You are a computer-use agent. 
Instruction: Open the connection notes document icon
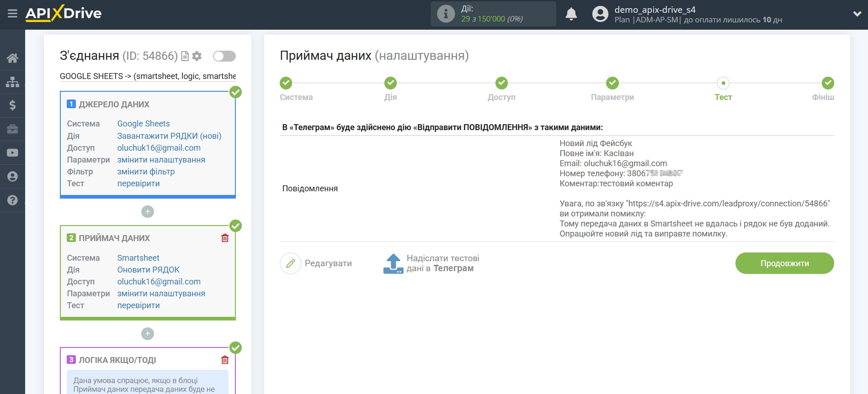pos(185,56)
